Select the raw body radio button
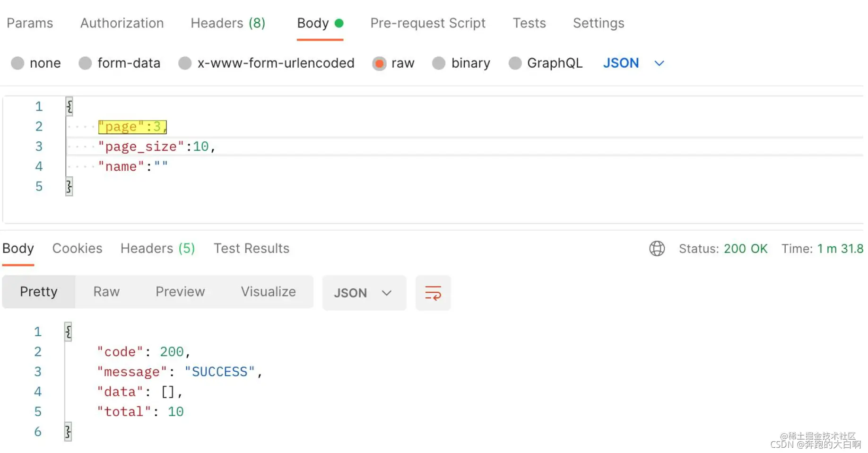The height and width of the screenshot is (453, 868). [x=379, y=63]
